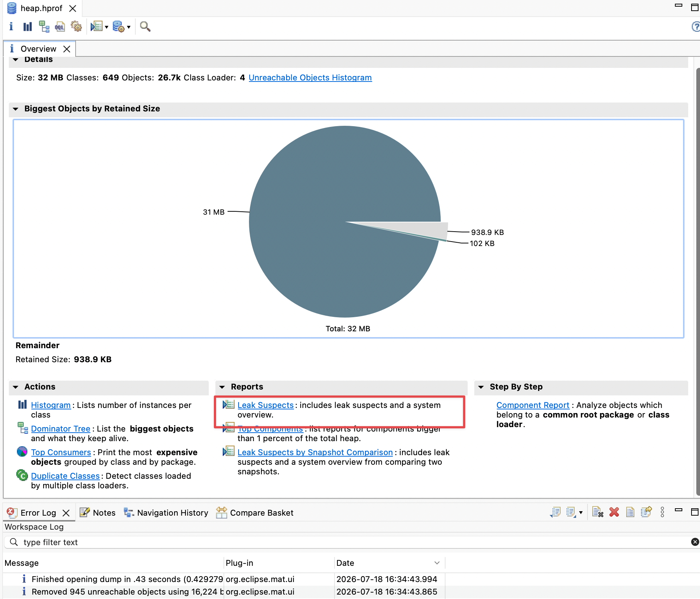Open the Top Consumers link
Image resolution: width=700 pixels, height=599 pixels.
point(61,452)
